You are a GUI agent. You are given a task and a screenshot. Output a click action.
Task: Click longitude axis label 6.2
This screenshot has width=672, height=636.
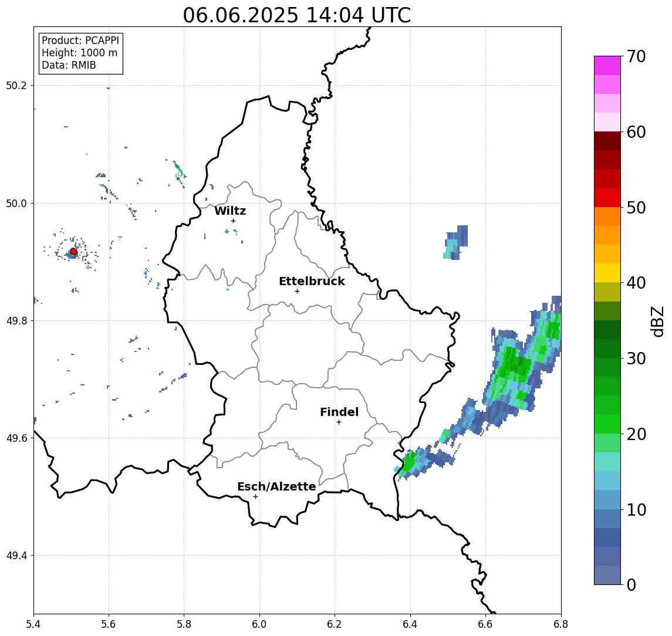click(x=335, y=624)
